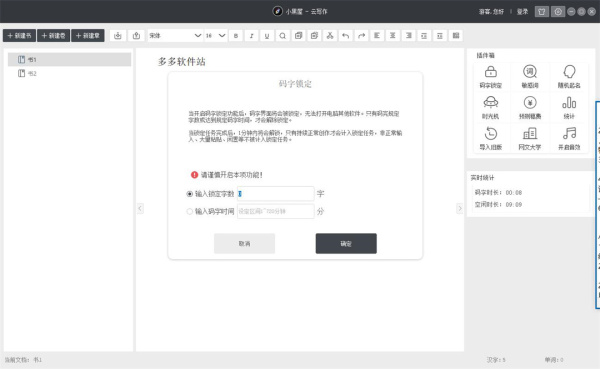This screenshot has height=369, width=600.
Task: Click the lock word count input field
Action: coord(276,194)
